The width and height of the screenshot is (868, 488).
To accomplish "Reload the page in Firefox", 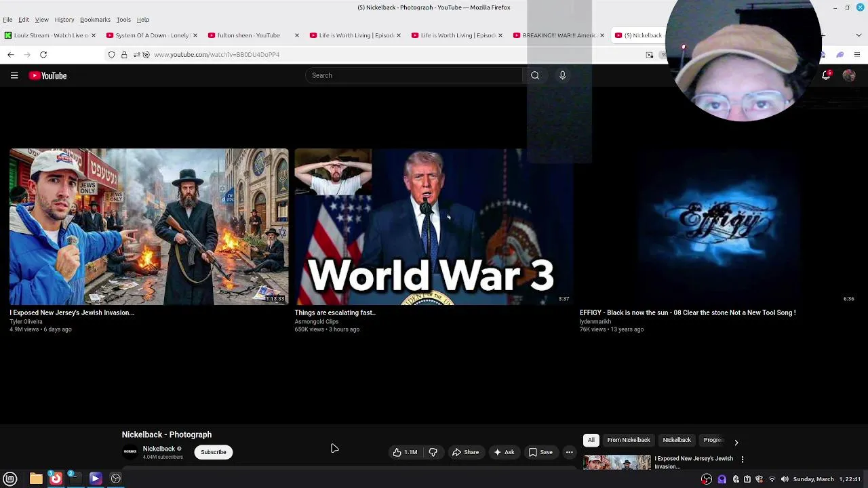I will [43, 54].
